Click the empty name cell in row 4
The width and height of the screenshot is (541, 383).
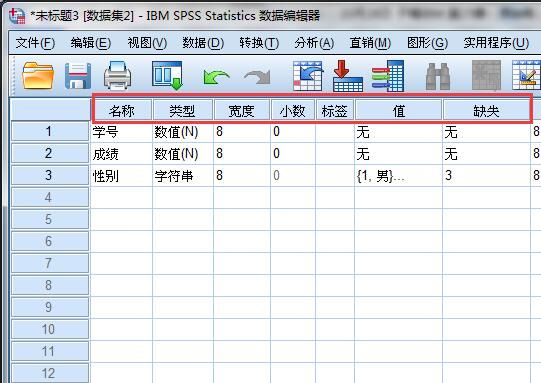click(x=121, y=197)
